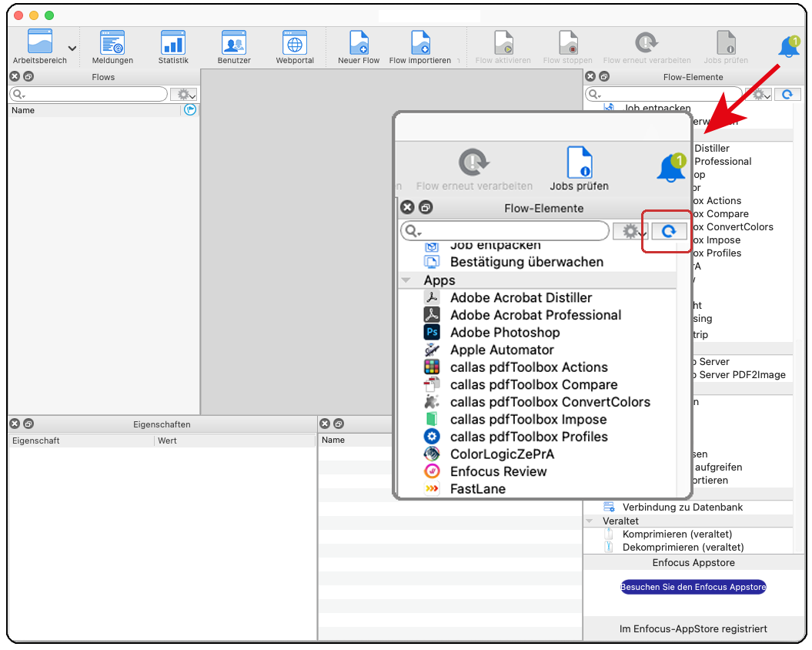This screenshot has width=812, height=650.
Task: Close the Eigenschaften panel
Action: (15, 424)
